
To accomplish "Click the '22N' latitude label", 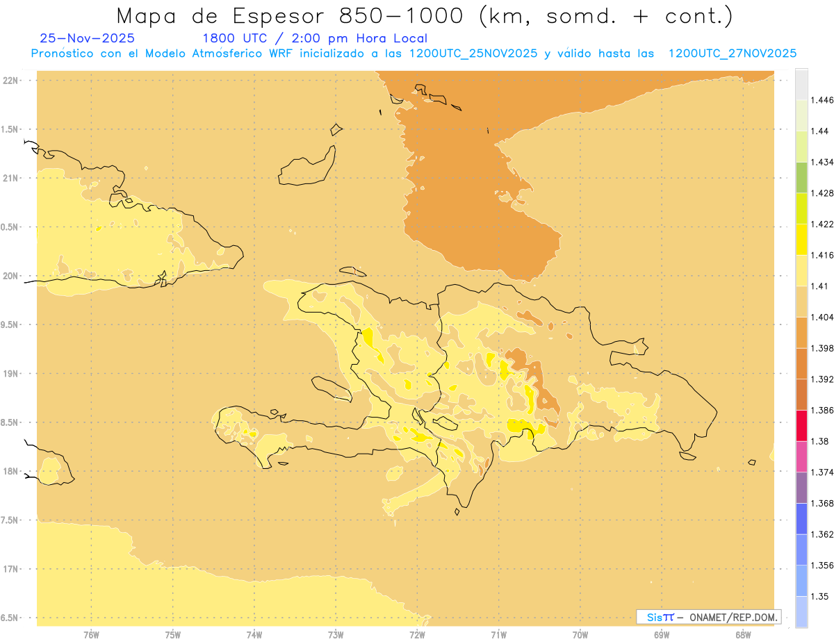I will coord(10,81).
